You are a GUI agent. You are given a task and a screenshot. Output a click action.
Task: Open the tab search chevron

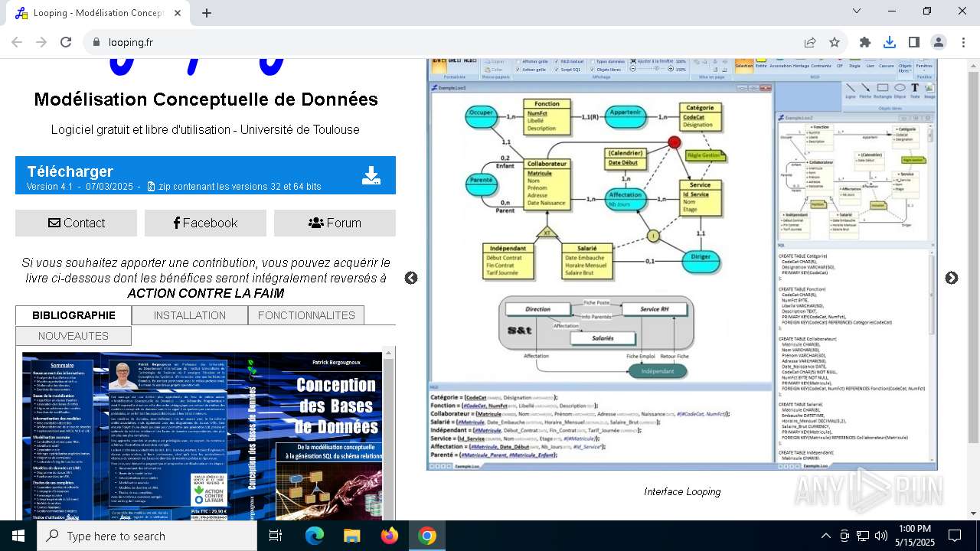857,11
